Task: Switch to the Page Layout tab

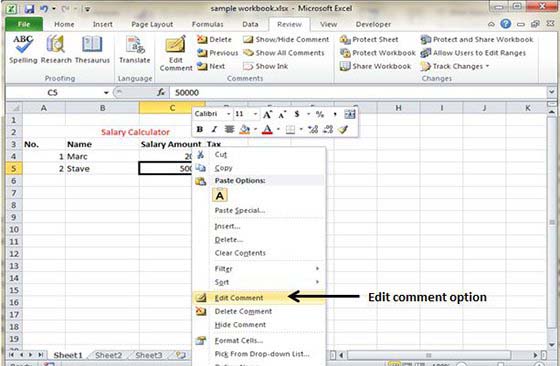Action: 152,24
